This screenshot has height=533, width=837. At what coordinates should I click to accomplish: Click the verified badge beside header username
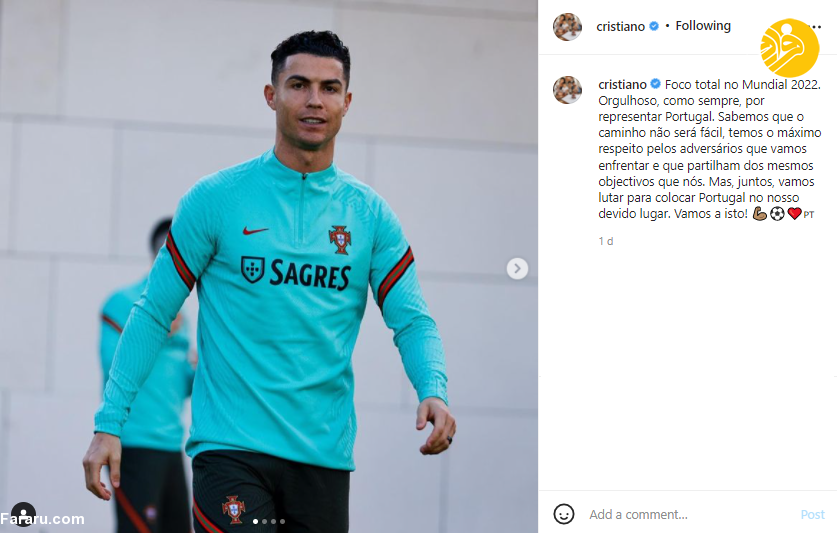(654, 26)
